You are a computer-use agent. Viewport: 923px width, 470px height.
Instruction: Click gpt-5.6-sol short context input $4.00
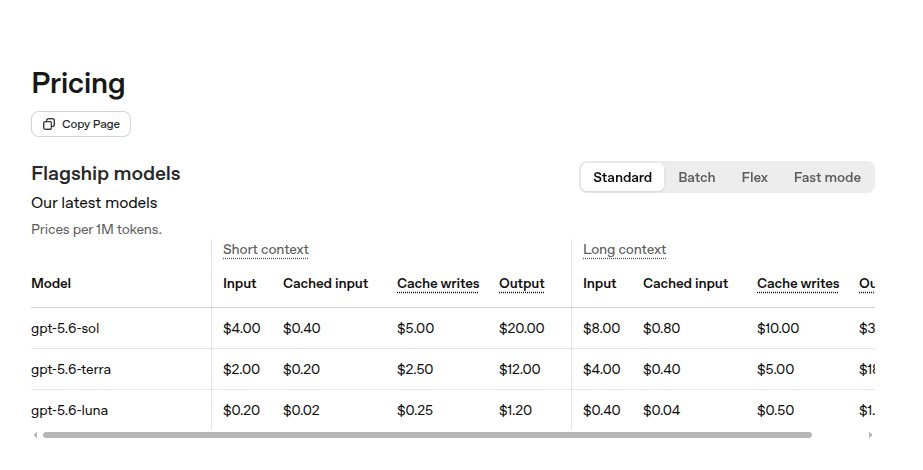point(241,328)
